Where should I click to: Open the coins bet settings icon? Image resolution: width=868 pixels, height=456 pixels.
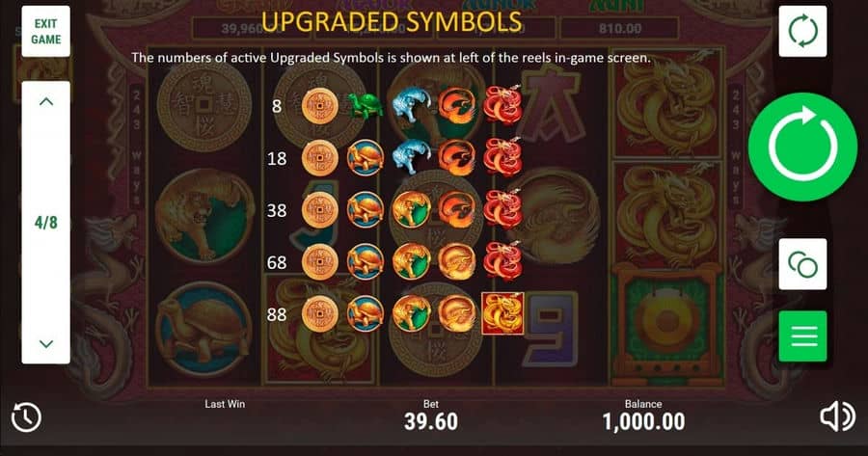802,264
